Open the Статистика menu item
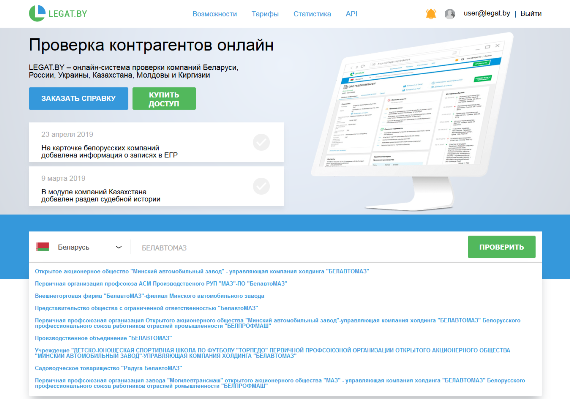 point(312,14)
